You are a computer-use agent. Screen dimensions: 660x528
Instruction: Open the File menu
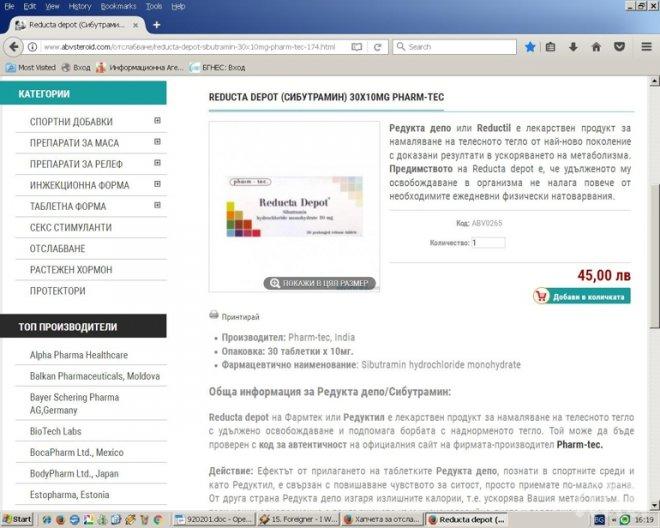[x=10, y=6]
